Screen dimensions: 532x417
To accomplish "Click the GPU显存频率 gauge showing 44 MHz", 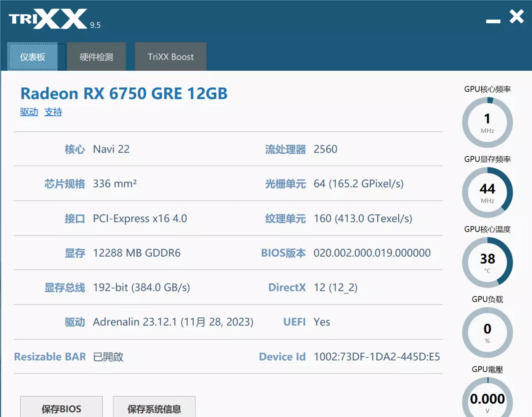I will pyautogui.click(x=487, y=192).
